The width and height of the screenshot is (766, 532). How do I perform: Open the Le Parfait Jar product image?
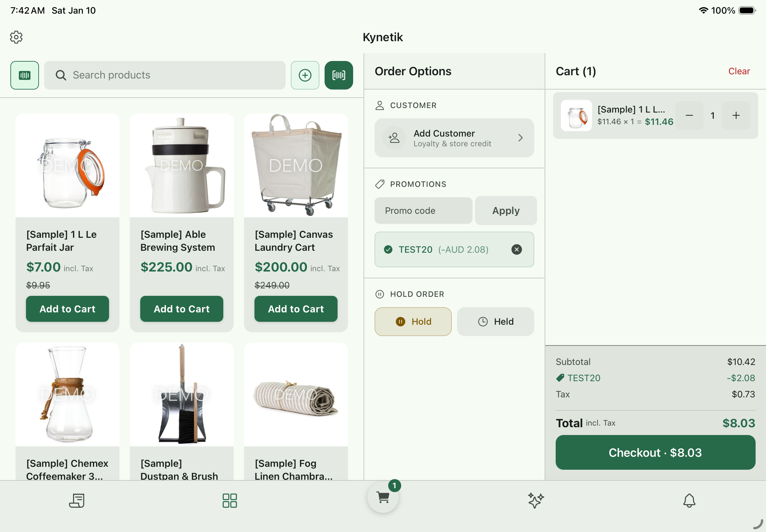68,166
